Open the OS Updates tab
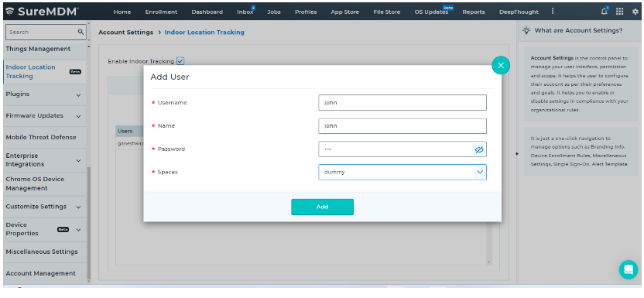 (431, 12)
